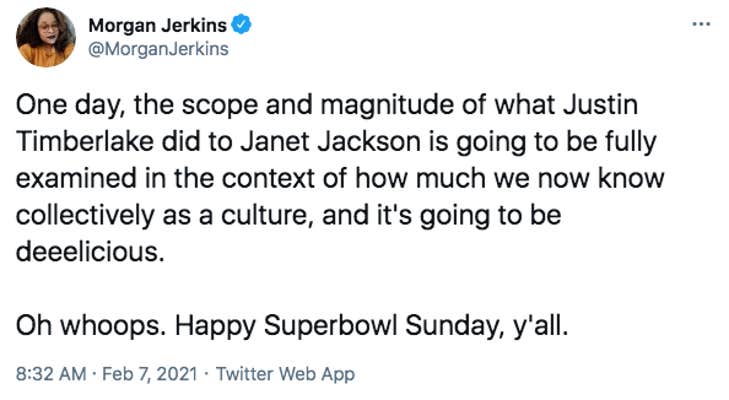729x400 pixels.
Task: Click the word y'all ending the tweet
Action: coord(541,326)
